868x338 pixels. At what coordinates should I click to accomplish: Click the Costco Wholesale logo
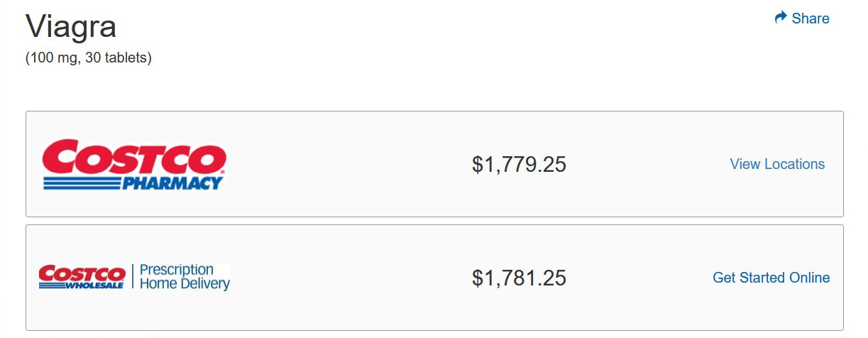click(x=82, y=277)
